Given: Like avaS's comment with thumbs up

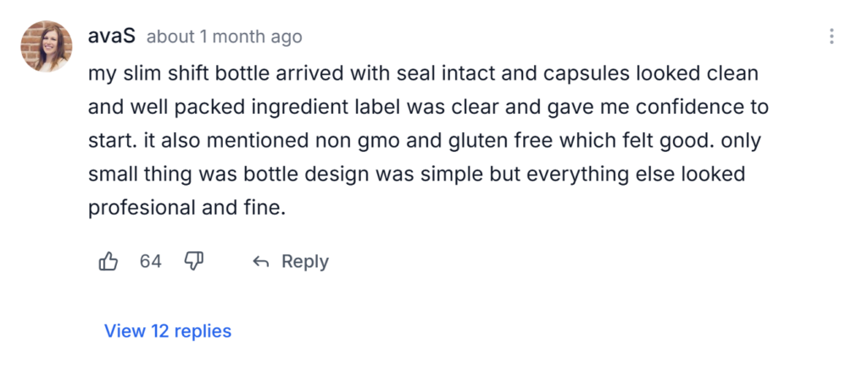Looking at the screenshot, I should (x=108, y=261).
